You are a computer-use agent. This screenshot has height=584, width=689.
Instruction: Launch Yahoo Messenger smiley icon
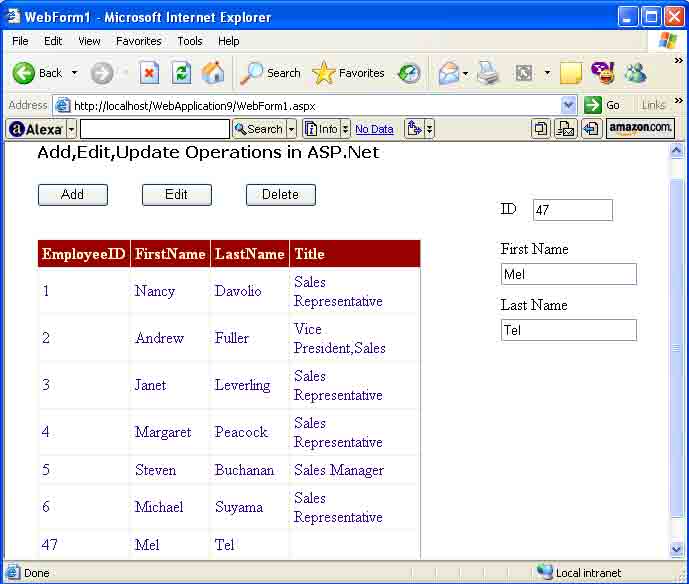tap(603, 73)
